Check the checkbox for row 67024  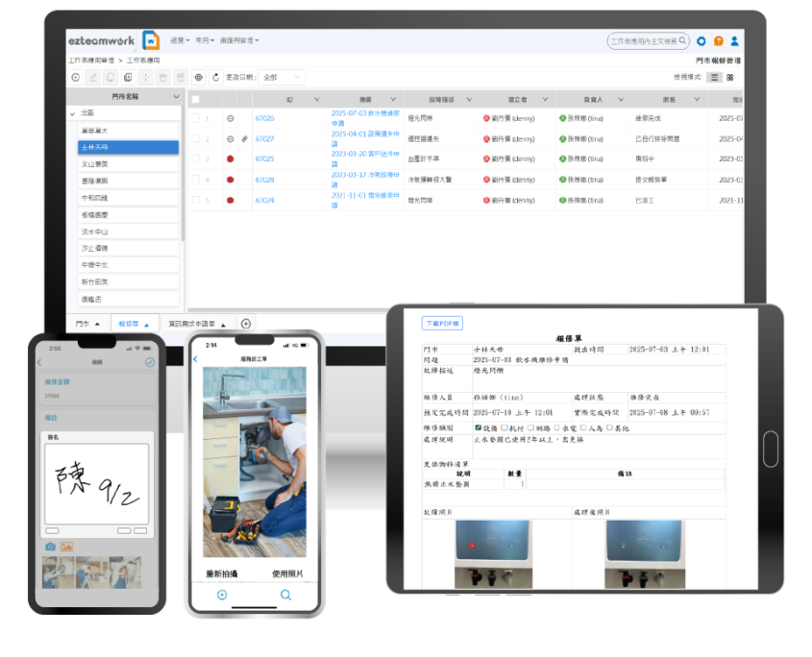pyautogui.click(x=196, y=201)
